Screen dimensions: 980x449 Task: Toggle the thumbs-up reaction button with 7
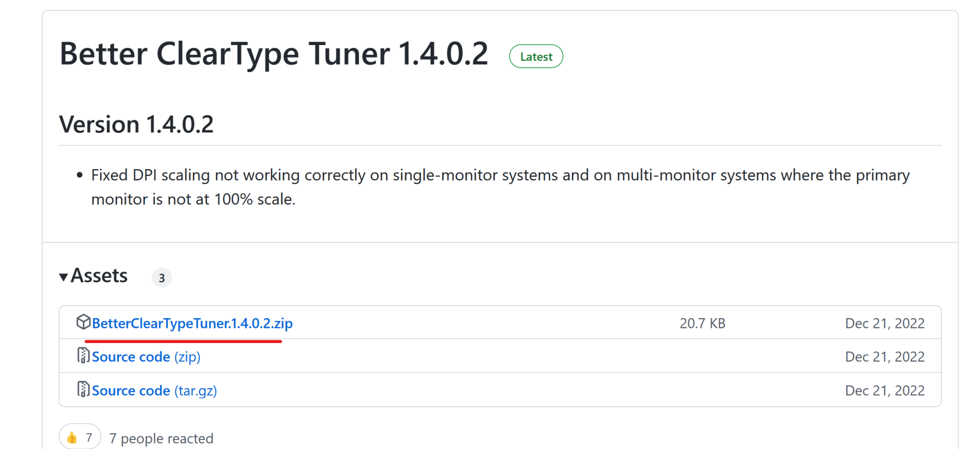(80, 436)
